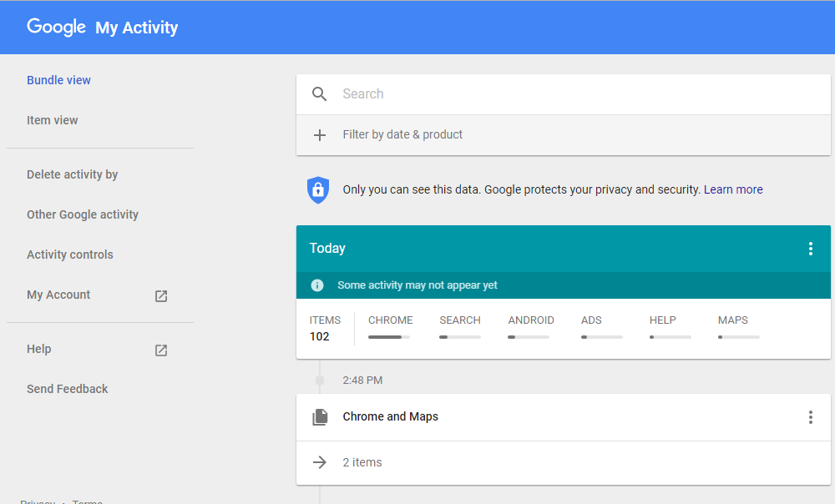Open Other Google activity
The image size is (835, 504).
(x=83, y=214)
